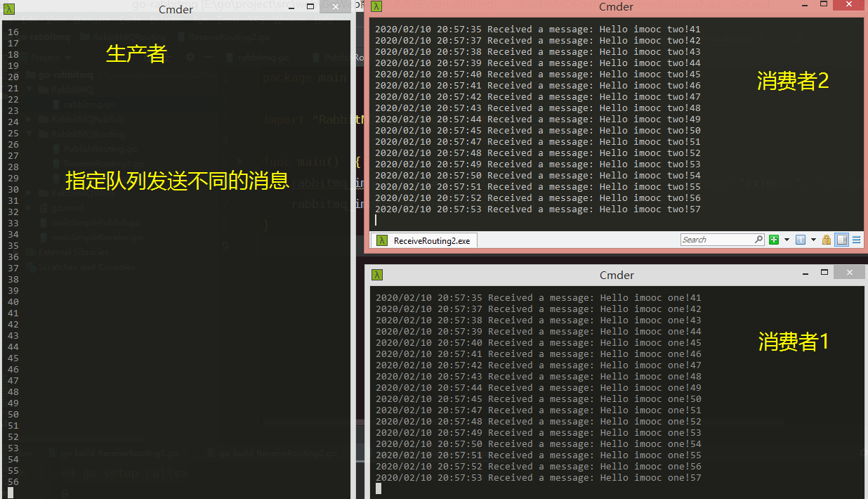Minimize the 消费者1 Cmder window
Image resolution: width=868 pixels, height=499 pixels.
pyautogui.click(x=805, y=273)
